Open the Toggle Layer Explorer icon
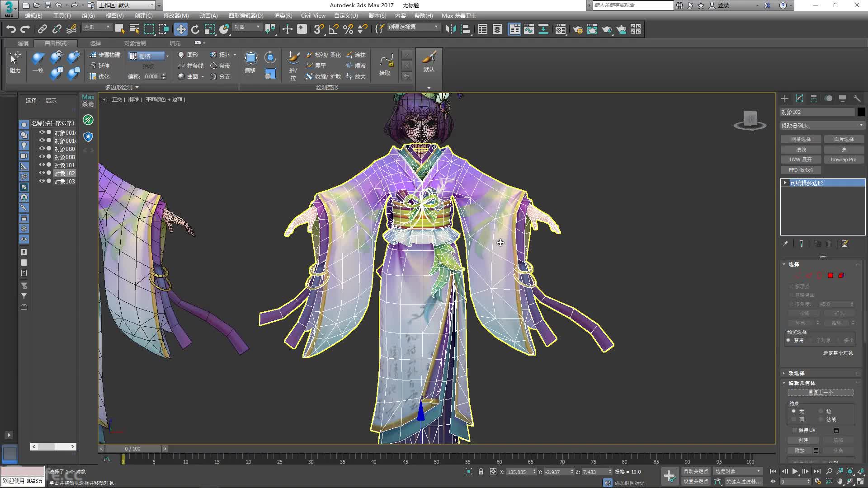 [x=497, y=29]
